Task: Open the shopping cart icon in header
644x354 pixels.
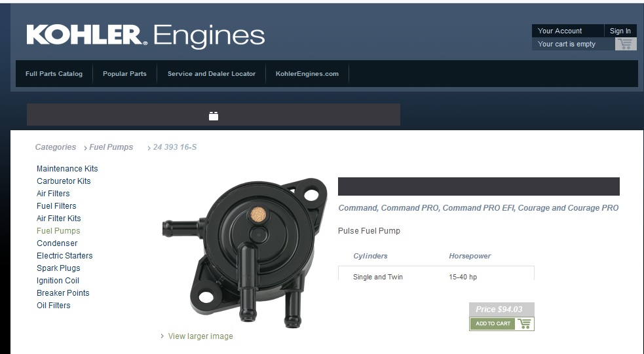Action: 626,44
